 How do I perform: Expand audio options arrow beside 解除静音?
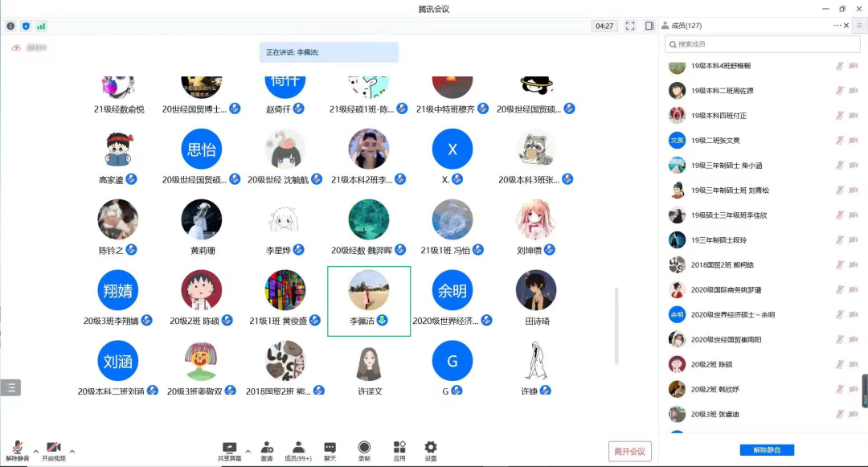coord(35,451)
